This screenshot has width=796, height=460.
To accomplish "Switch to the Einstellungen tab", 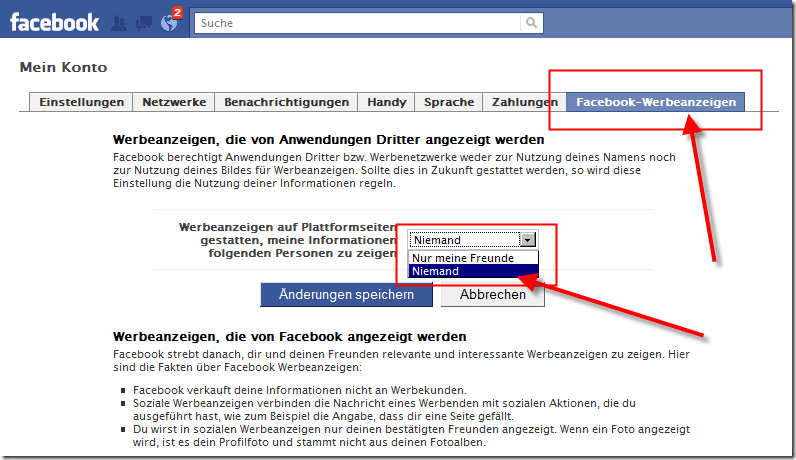I will click(81, 102).
